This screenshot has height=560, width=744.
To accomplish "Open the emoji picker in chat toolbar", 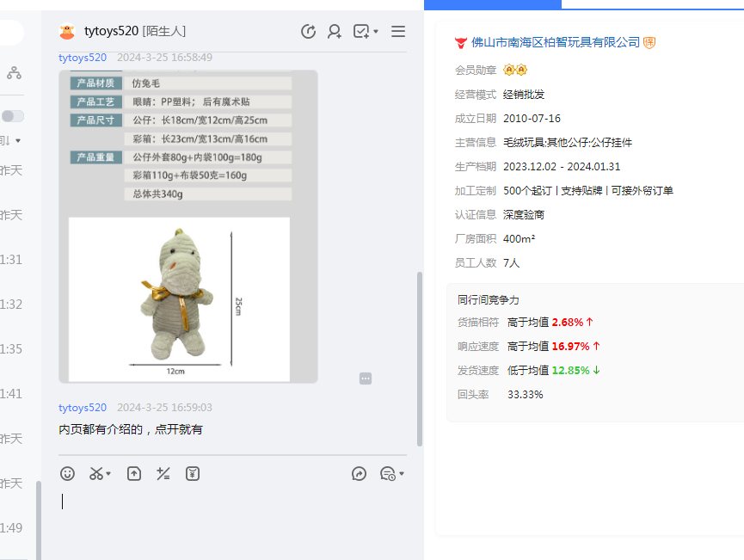I will tap(68, 473).
